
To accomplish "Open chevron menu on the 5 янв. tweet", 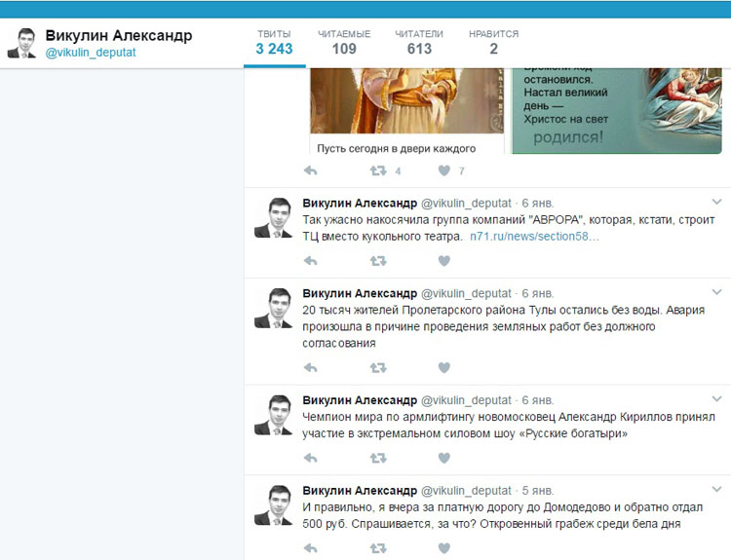I will click(x=716, y=489).
